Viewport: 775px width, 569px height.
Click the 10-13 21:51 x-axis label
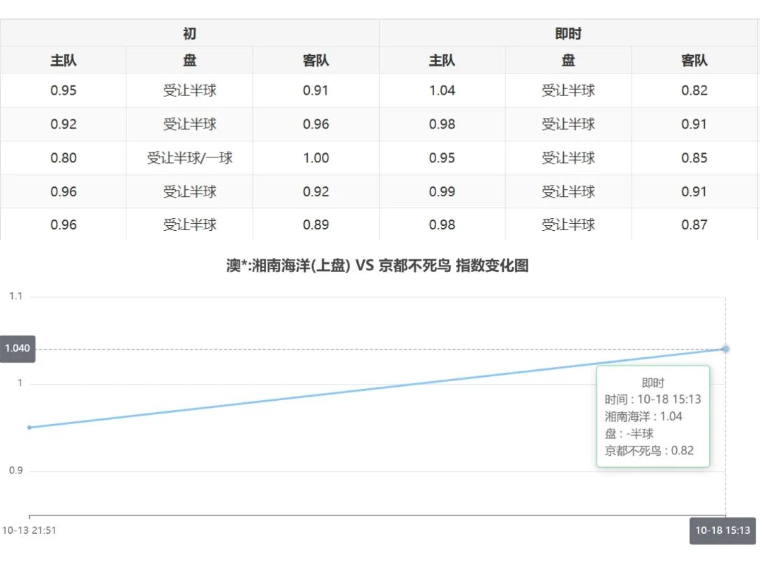tap(29, 530)
